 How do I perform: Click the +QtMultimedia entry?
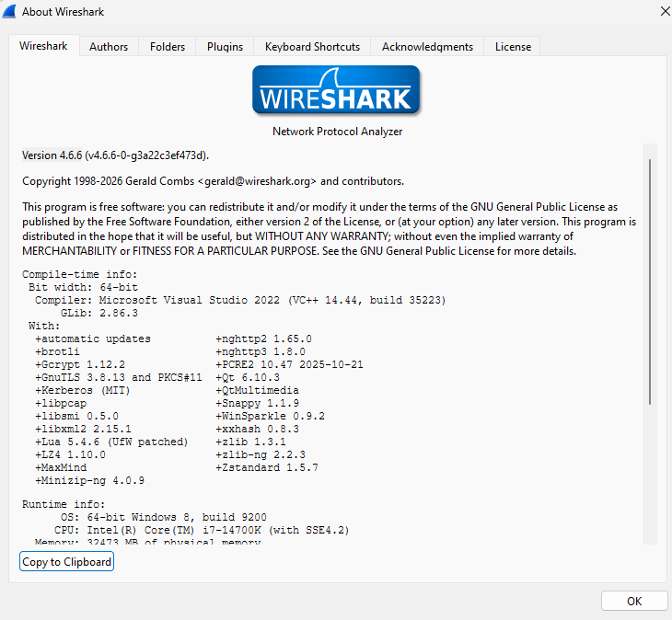pyautogui.click(x=257, y=390)
